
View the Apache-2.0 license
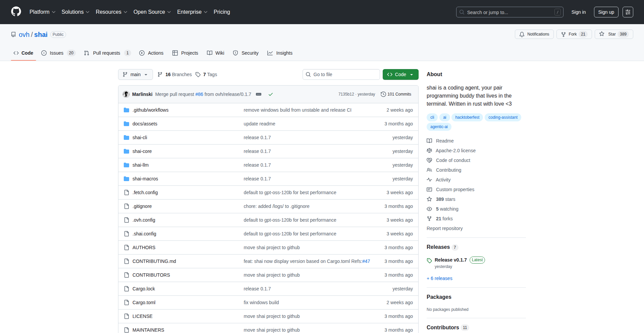pyautogui.click(x=451, y=151)
